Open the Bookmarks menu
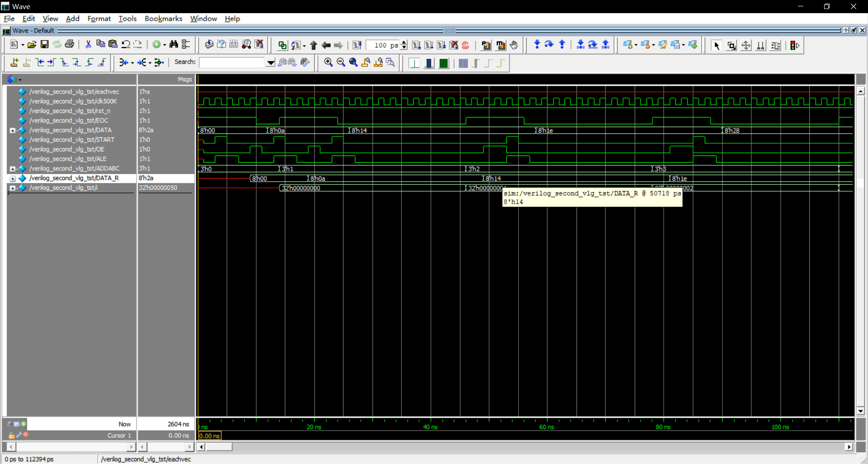Screen dimensions: 868x464 point(163,19)
